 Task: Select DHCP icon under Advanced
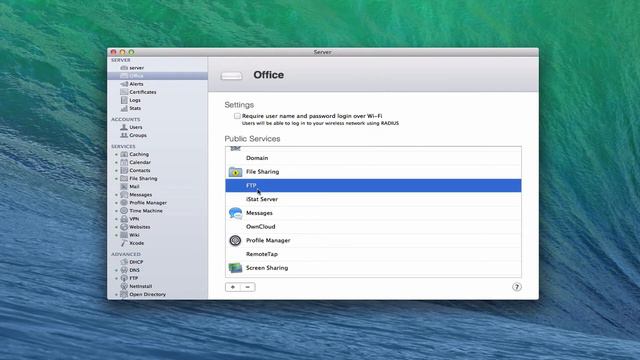click(124, 262)
